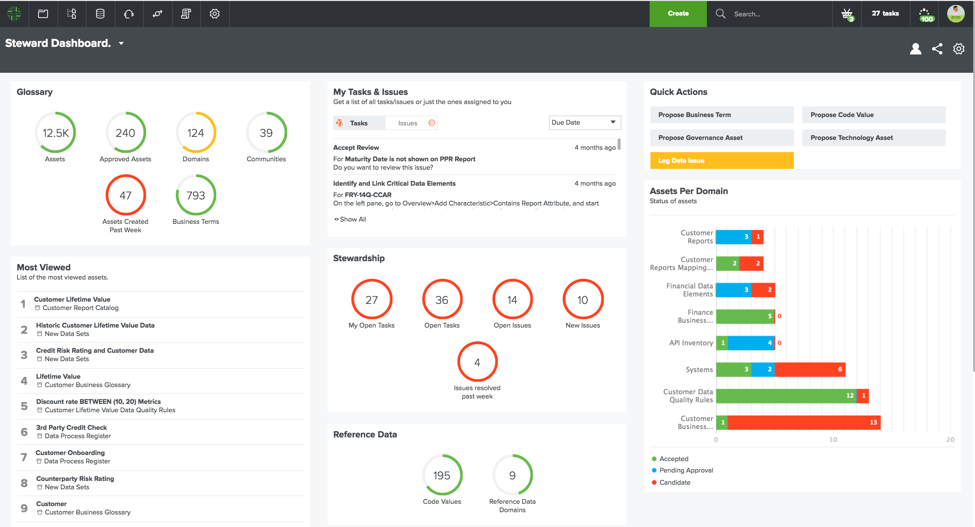The height and width of the screenshot is (527, 975).
Task: Switch to the Issues tab
Action: pos(408,123)
